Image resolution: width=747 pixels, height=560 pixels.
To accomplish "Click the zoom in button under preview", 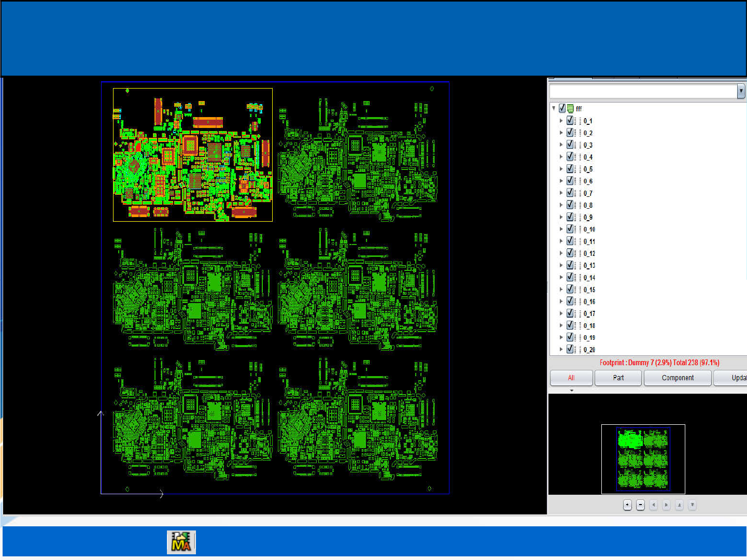I will coord(627,505).
